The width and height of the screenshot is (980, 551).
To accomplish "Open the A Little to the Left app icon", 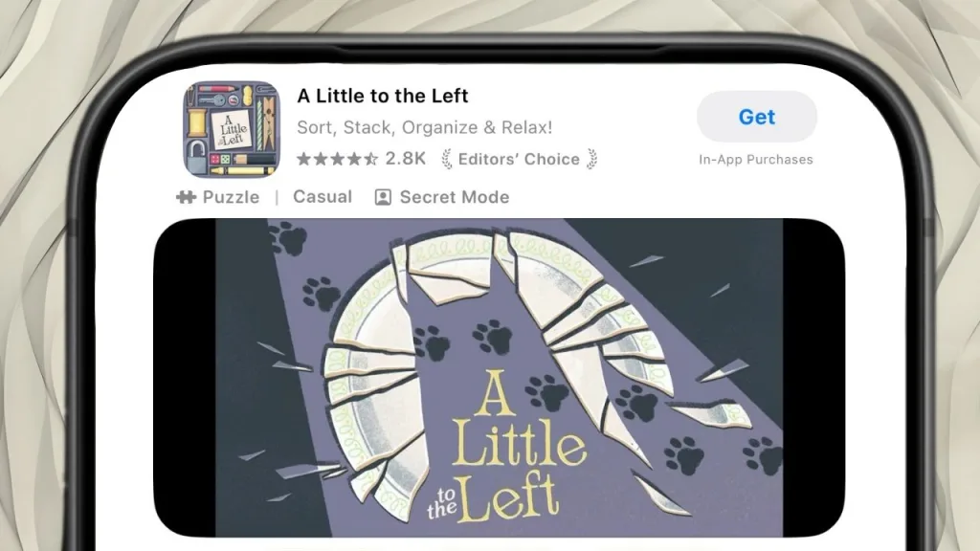I will point(232,129).
